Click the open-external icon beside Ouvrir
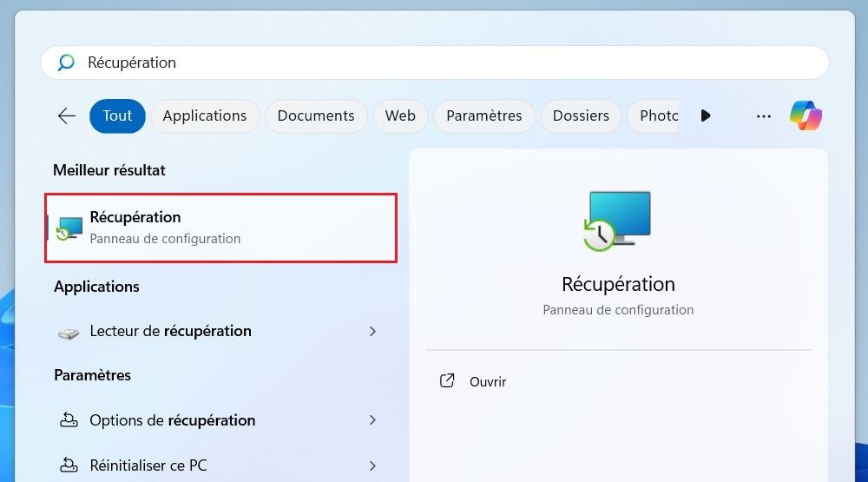Image resolution: width=868 pixels, height=482 pixels. coord(447,380)
